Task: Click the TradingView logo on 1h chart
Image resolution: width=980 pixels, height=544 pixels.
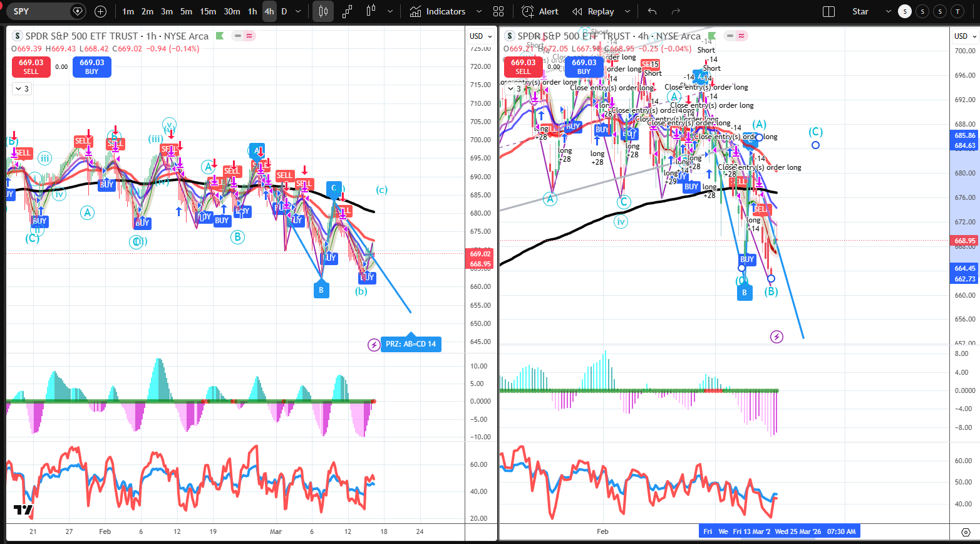Action: pos(23,510)
